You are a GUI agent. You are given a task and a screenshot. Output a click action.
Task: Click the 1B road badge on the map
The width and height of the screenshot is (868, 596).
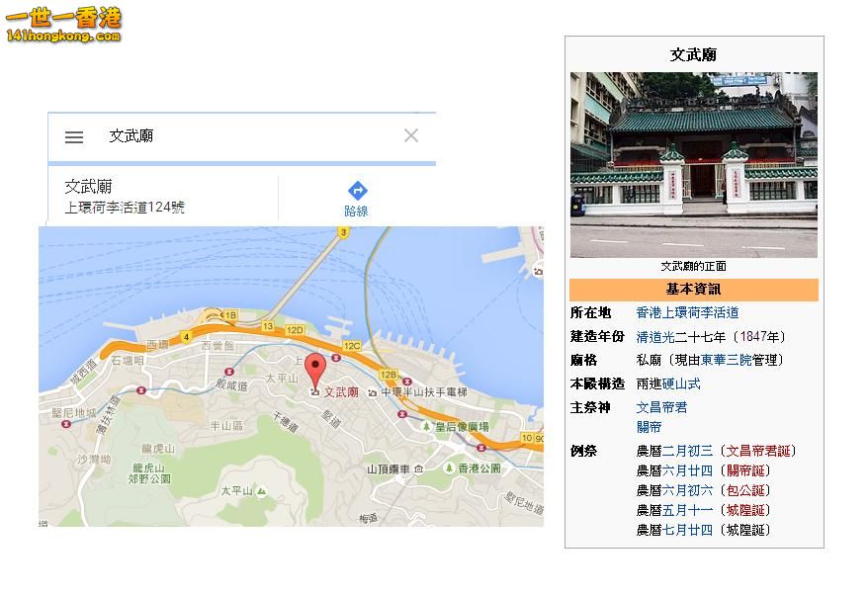point(230,316)
